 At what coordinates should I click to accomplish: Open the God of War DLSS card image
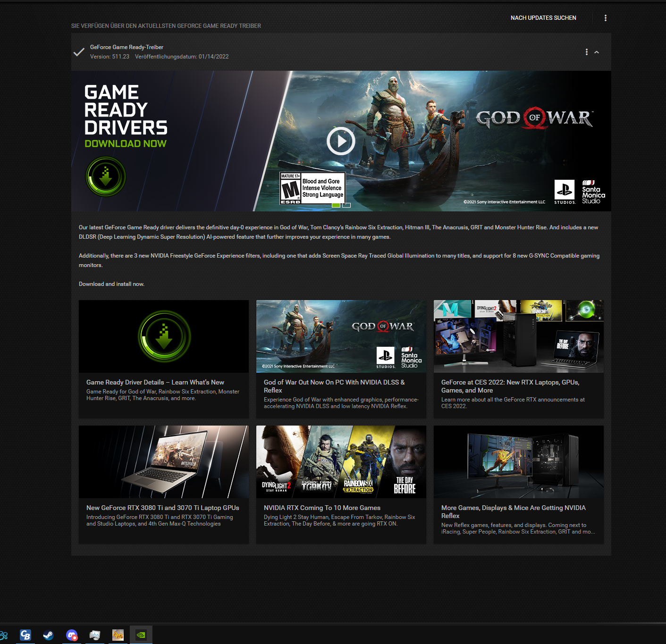click(x=341, y=336)
